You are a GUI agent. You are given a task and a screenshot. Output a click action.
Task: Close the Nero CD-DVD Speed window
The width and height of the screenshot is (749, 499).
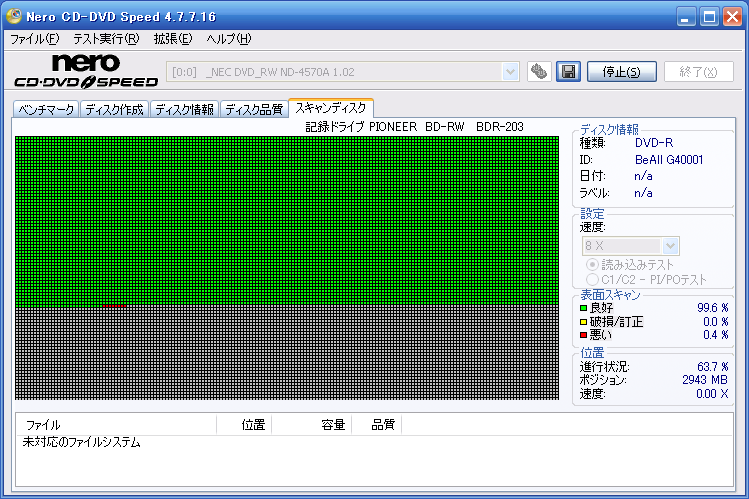732,17
